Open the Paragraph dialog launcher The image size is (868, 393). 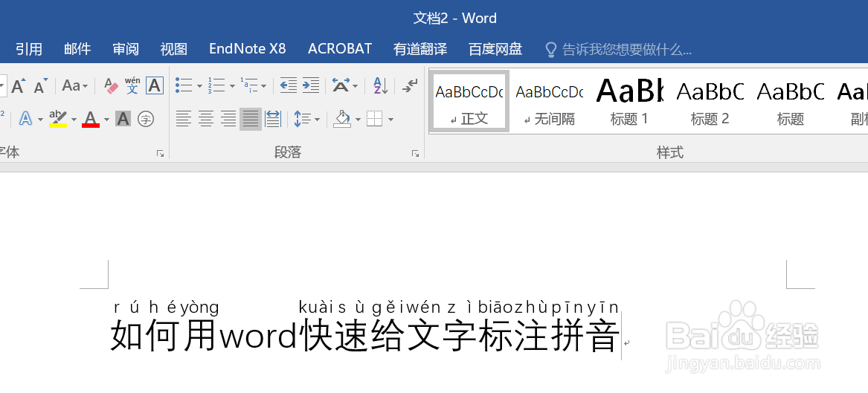(x=415, y=154)
